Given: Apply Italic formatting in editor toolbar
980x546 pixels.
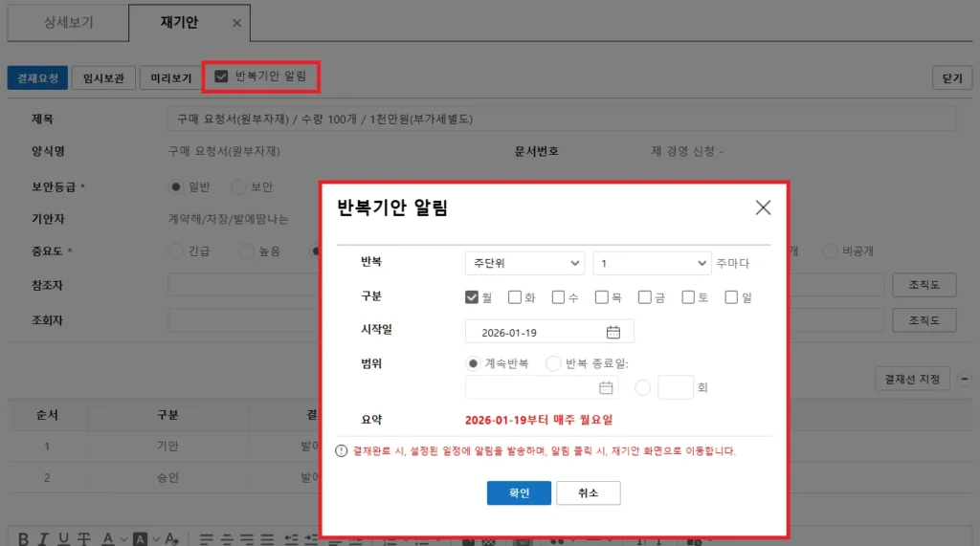Looking at the screenshot, I should [x=43, y=538].
